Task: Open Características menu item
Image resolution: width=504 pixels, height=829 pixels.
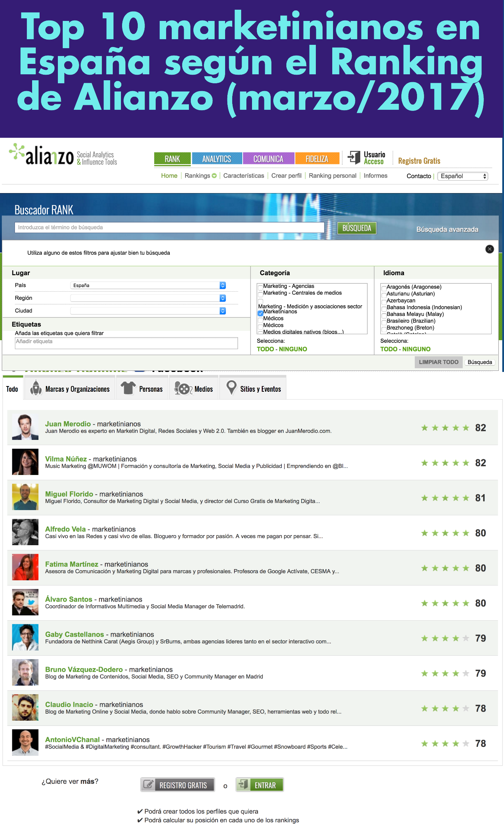Action: coord(244,176)
